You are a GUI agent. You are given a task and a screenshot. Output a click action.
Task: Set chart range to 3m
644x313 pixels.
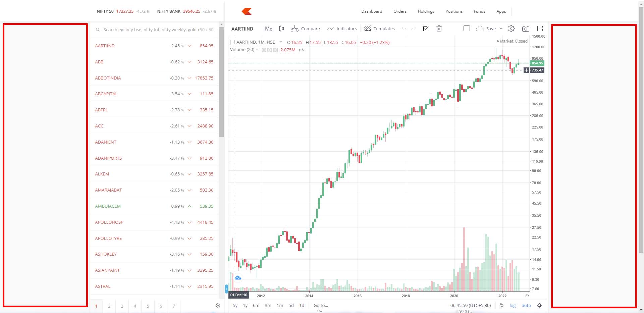[268, 305]
